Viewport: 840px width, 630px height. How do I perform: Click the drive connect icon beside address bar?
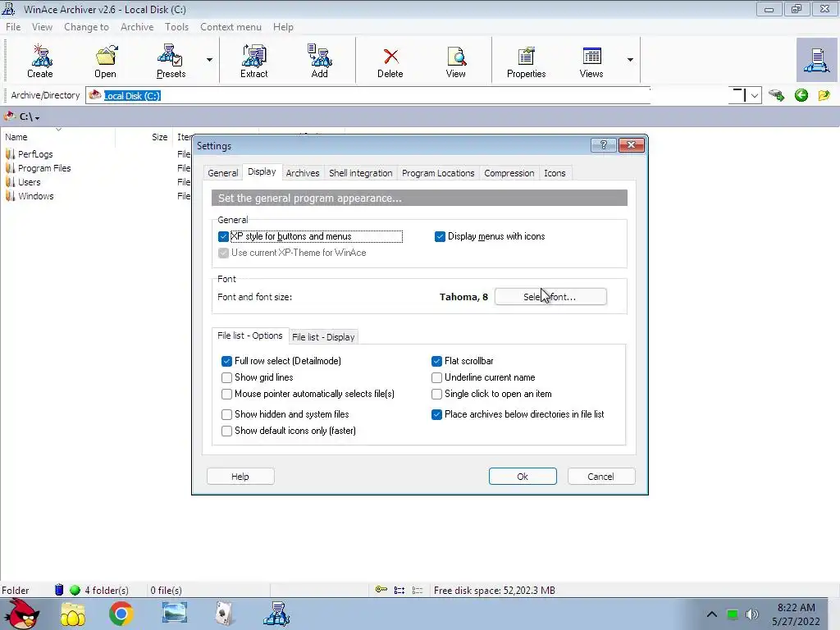(776, 95)
